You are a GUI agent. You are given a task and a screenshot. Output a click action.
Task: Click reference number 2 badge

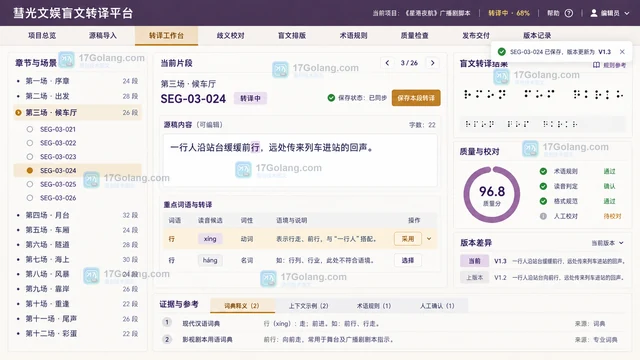[167, 339]
